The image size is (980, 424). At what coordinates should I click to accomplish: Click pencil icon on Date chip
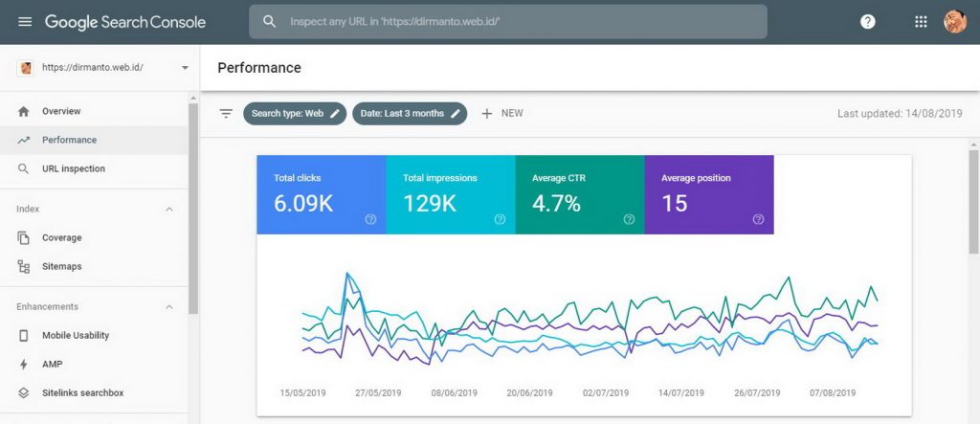[456, 113]
